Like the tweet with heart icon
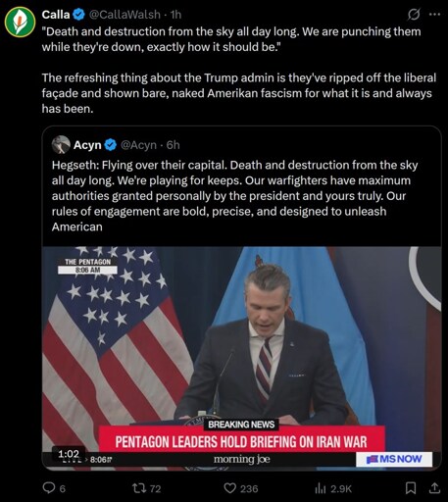 click(x=229, y=488)
